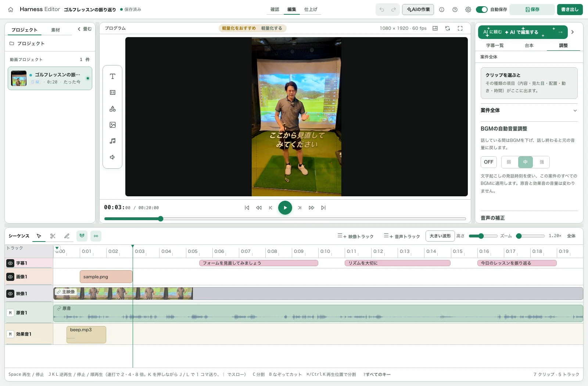Switch to the 仕上げ tab

311,10
